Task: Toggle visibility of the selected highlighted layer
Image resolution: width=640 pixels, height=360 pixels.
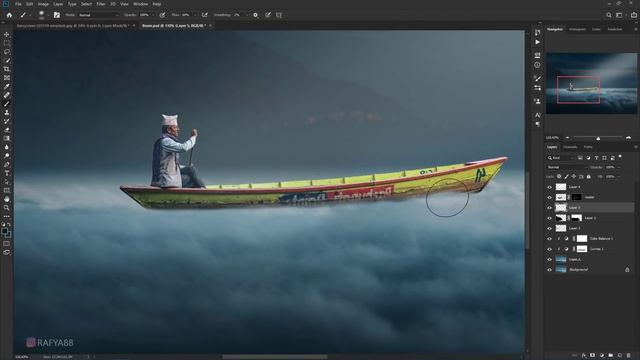Action: (549, 208)
